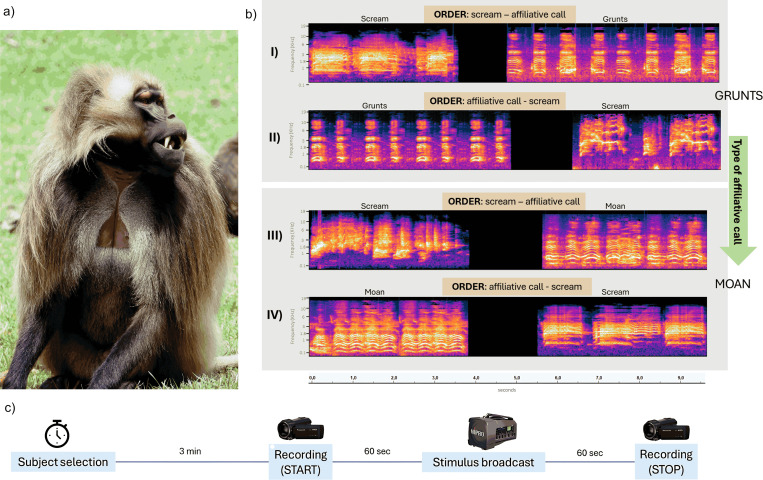The height and width of the screenshot is (480, 763).
Task: Click the camcorder icon above Recording (STOP)
Action: 666,430
